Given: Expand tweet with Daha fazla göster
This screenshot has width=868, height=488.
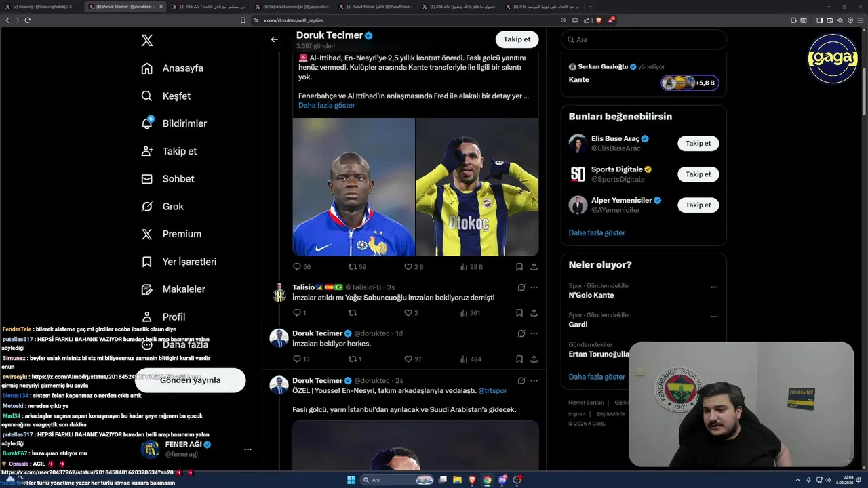Looking at the screenshot, I should 326,106.
